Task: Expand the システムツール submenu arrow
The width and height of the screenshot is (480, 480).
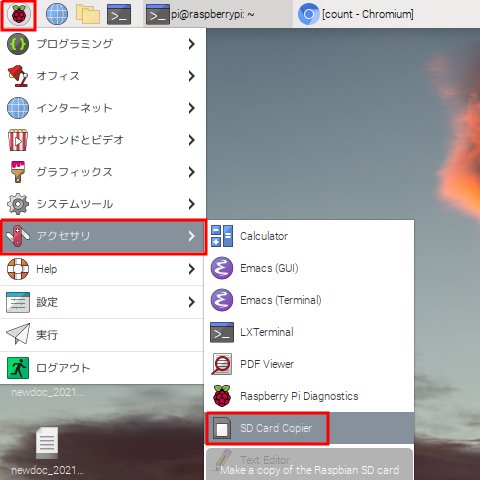Action: [x=191, y=204]
